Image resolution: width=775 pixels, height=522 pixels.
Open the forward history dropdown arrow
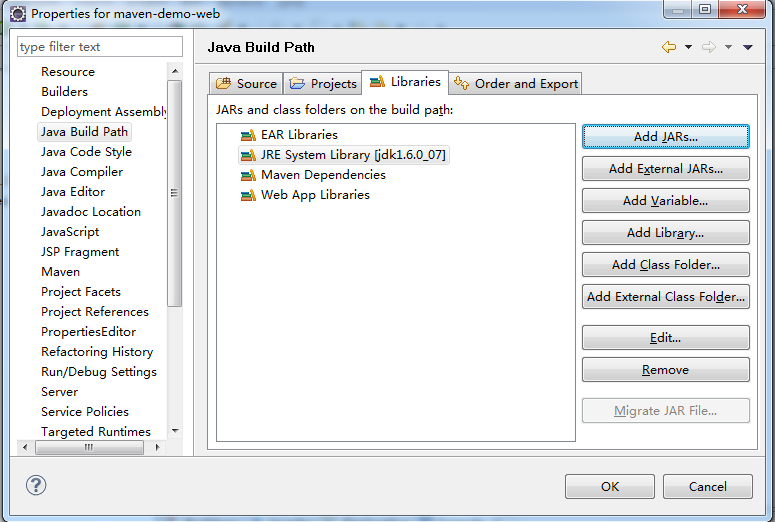coord(728,47)
